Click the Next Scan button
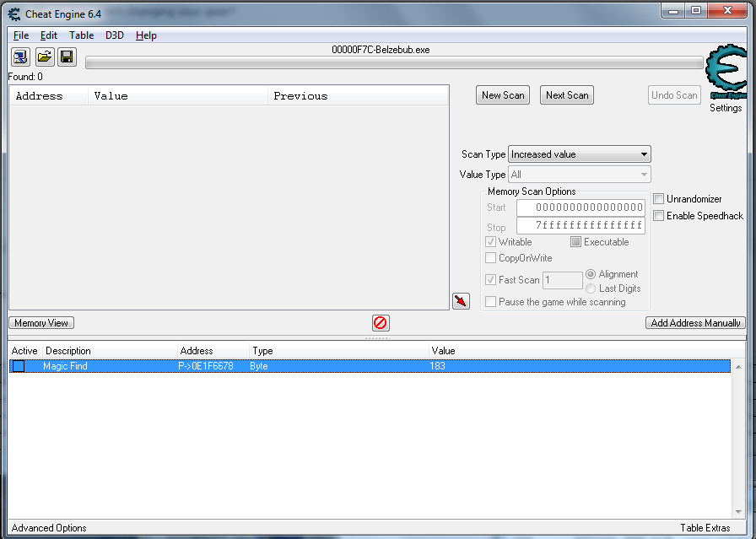Image resolution: width=756 pixels, height=539 pixels. [567, 95]
